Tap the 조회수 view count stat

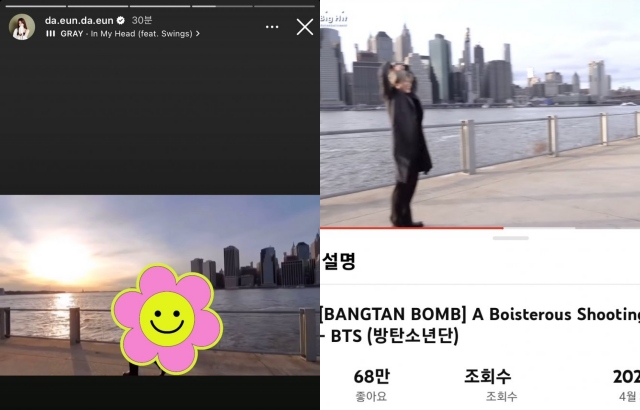(487, 377)
